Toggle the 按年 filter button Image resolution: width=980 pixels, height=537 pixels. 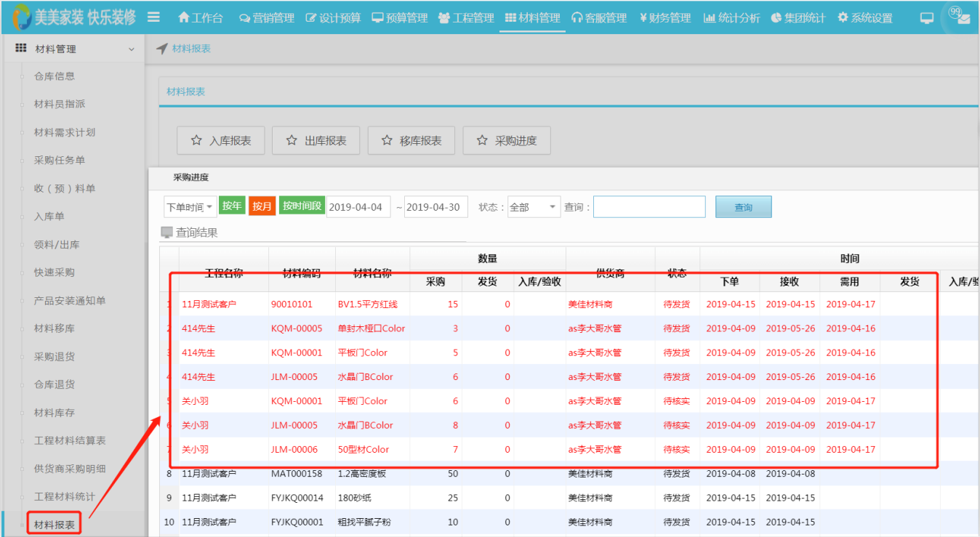tap(232, 206)
